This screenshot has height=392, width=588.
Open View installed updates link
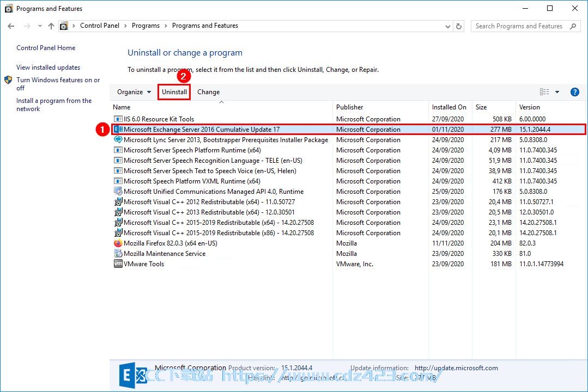point(49,68)
